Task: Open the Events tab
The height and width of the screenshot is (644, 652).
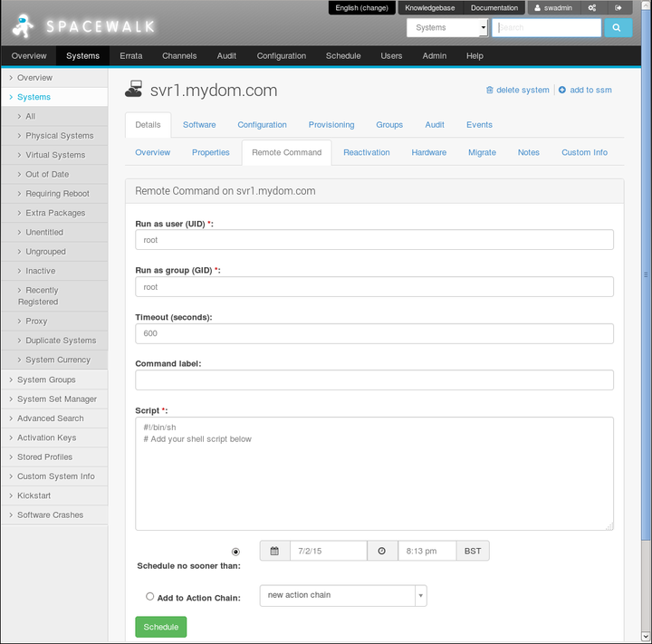Action: pyautogui.click(x=479, y=125)
